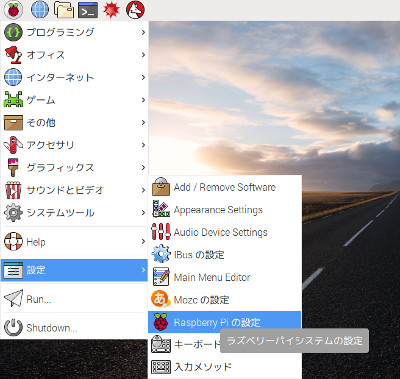Open Audio Device Settings by its label
400x379 pixels.
point(221,232)
